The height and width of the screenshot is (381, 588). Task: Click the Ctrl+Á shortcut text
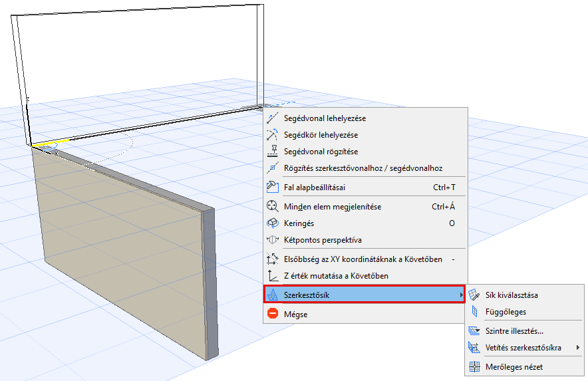point(443,206)
